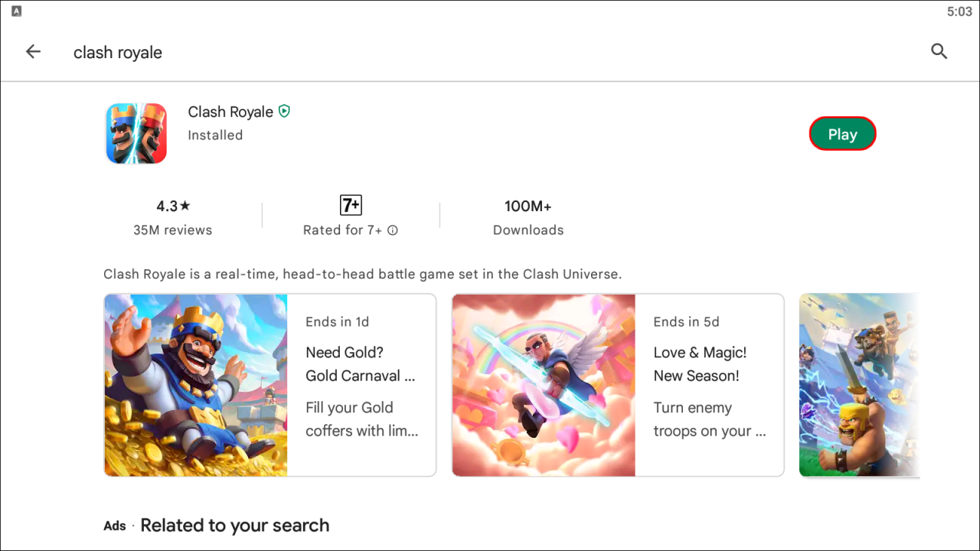Open the Gold Carnaval event card
The image size is (980, 551).
click(x=269, y=385)
